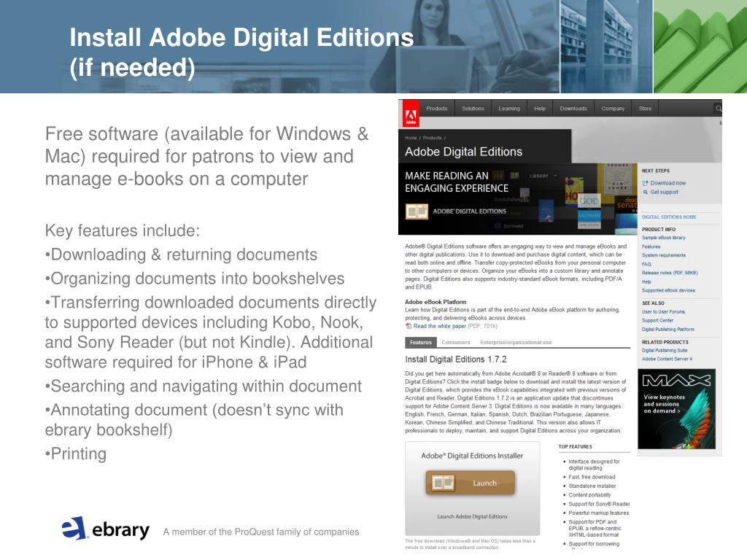
Task: Click the Get support magnifier icon
Action: click(x=646, y=192)
